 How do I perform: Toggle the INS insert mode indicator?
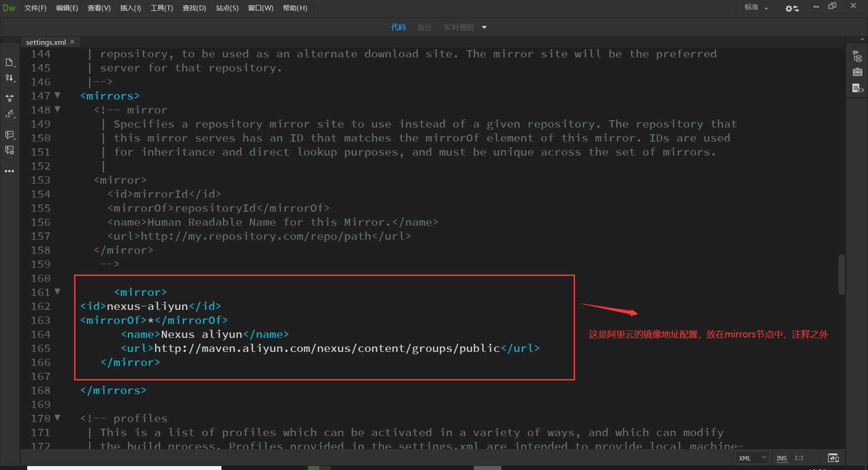(x=781, y=458)
